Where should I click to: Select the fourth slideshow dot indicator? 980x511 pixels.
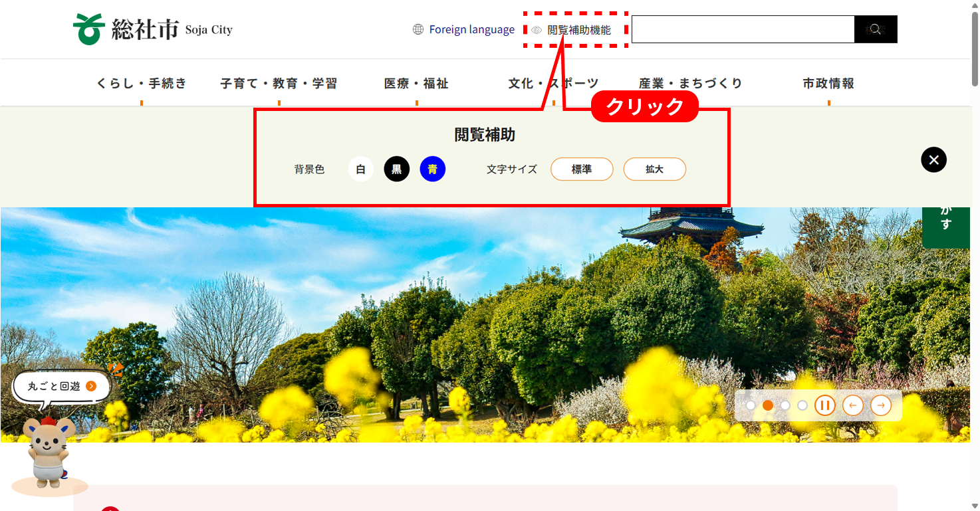pyautogui.click(x=802, y=405)
